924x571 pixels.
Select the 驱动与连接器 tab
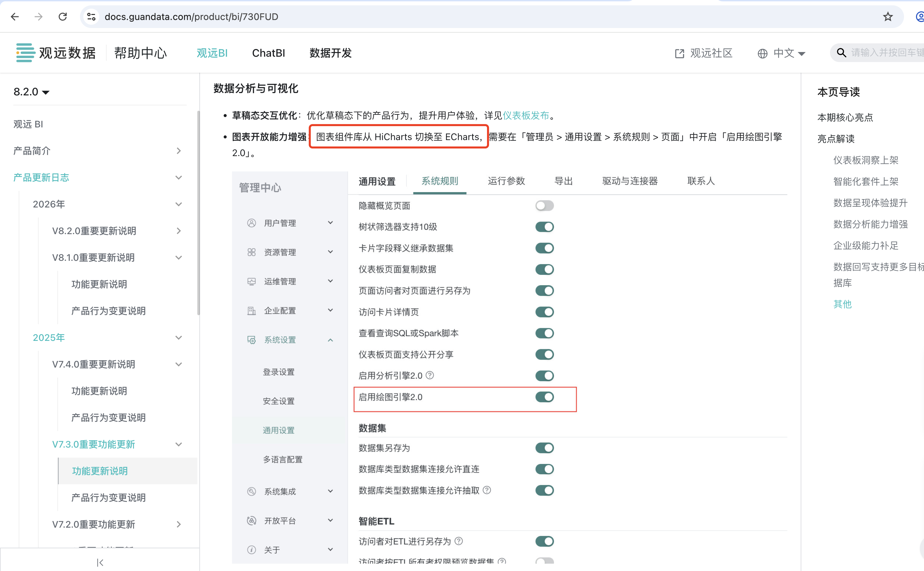coord(630,181)
